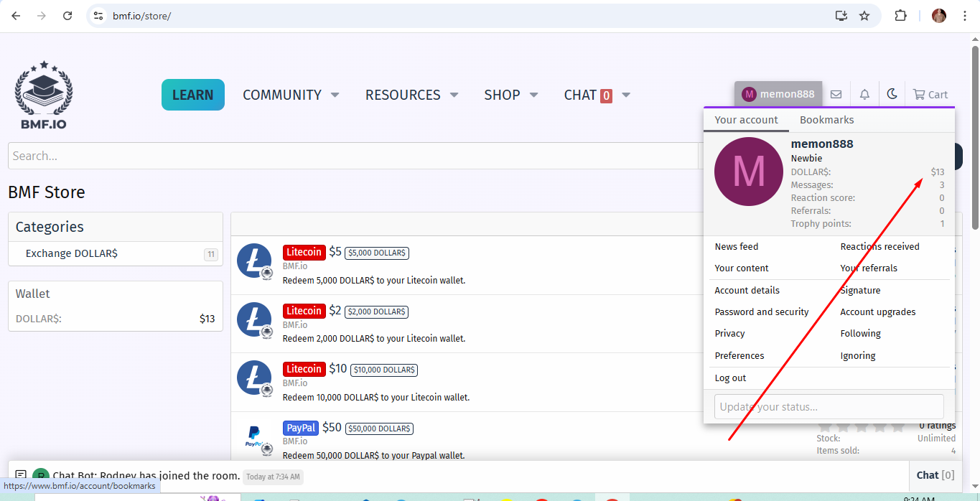The height and width of the screenshot is (501, 980).
Task: Open the RESOURCES nav link
Action: tap(403, 95)
